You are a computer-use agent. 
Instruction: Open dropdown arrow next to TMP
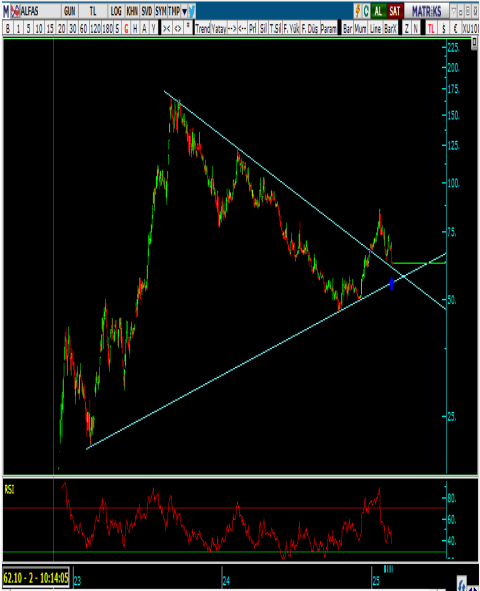pos(184,12)
